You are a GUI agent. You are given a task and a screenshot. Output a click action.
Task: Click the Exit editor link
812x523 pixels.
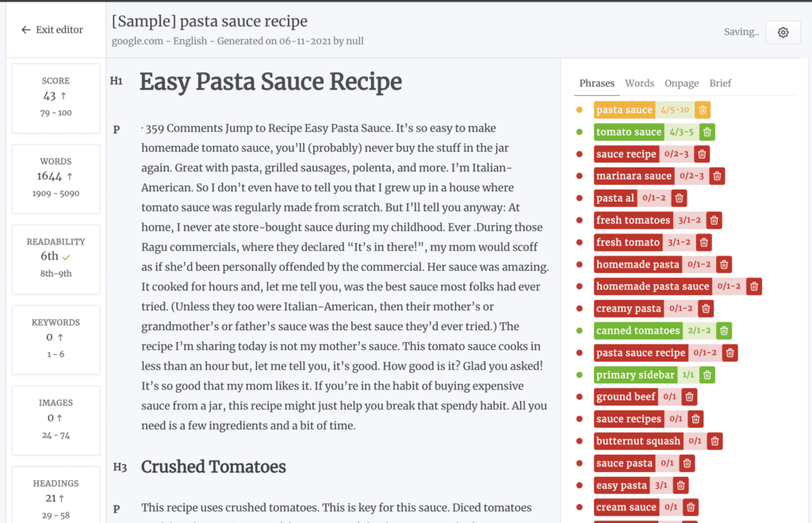(x=52, y=29)
